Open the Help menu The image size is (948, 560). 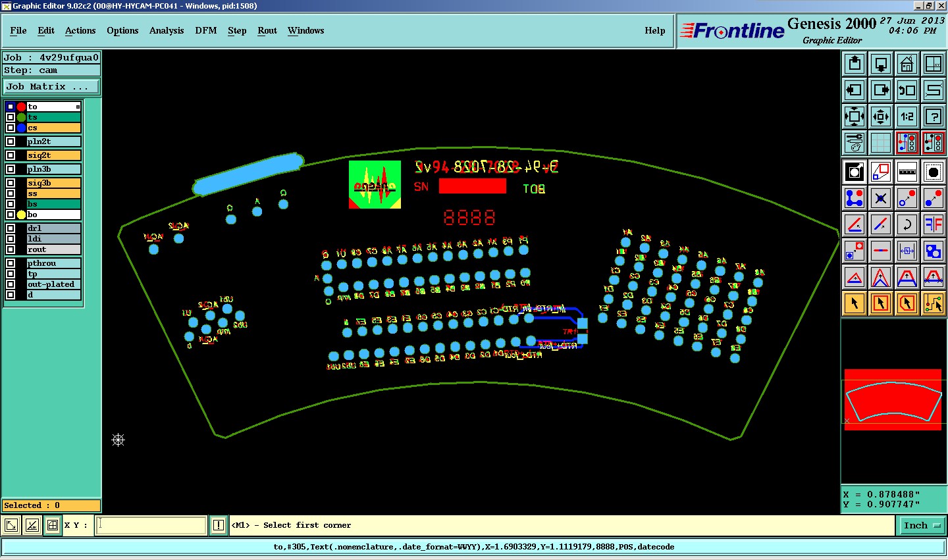click(x=655, y=30)
